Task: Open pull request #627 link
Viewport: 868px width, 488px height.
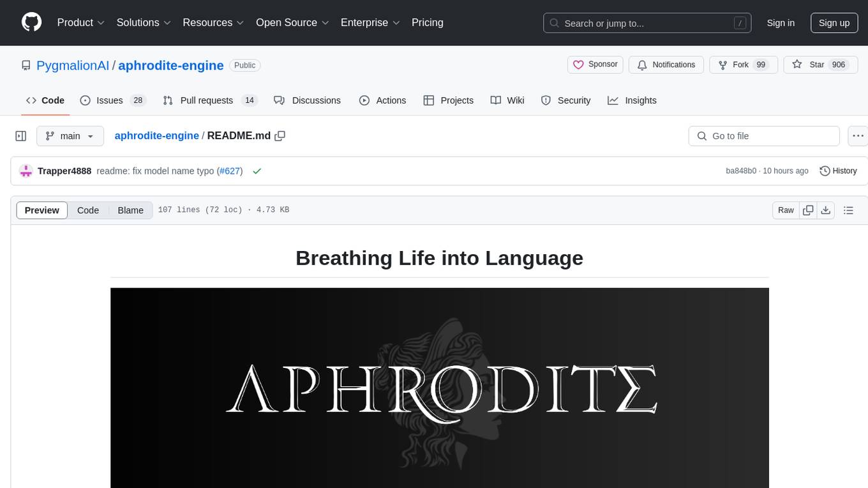Action: coord(230,171)
